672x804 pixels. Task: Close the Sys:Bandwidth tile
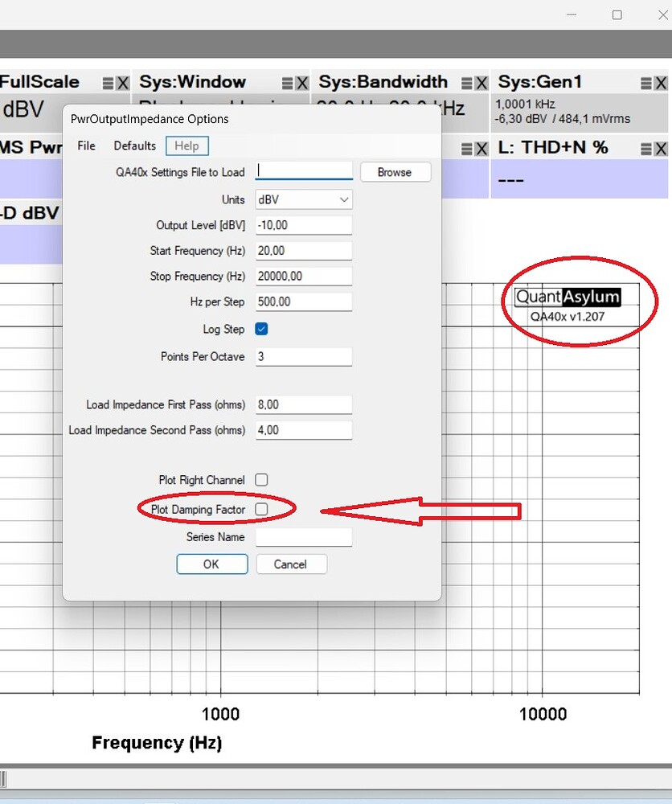(481, 83)
